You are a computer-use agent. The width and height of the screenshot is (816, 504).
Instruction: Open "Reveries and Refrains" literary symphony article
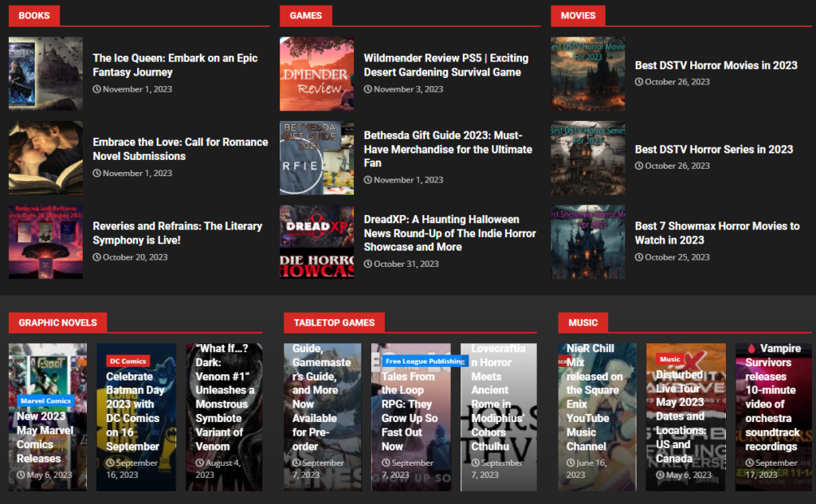pos(178,233)
